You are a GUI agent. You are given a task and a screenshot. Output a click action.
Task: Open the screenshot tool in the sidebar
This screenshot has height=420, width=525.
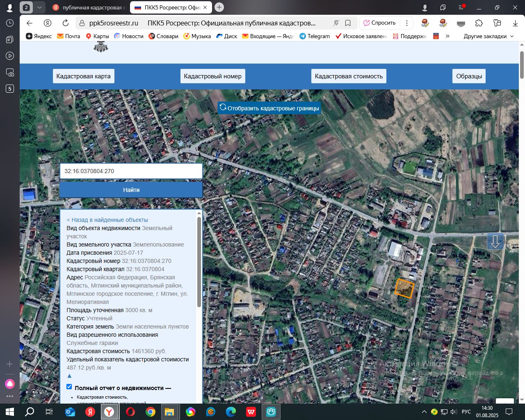(10, 72)
